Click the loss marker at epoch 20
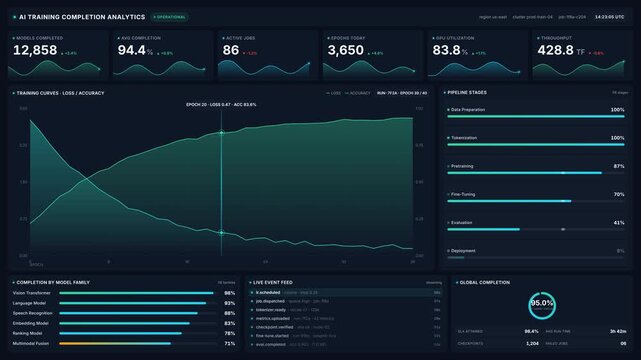The image size is (641, 360). pyautogui.click(x=222, y=233)
